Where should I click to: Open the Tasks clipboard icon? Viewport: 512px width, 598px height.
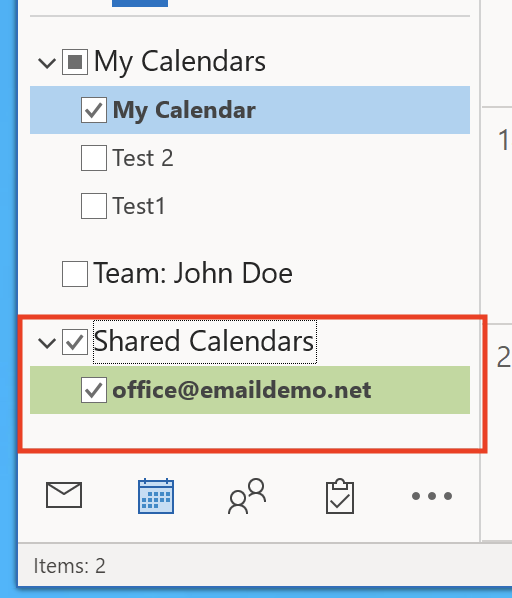coord(340,496)
